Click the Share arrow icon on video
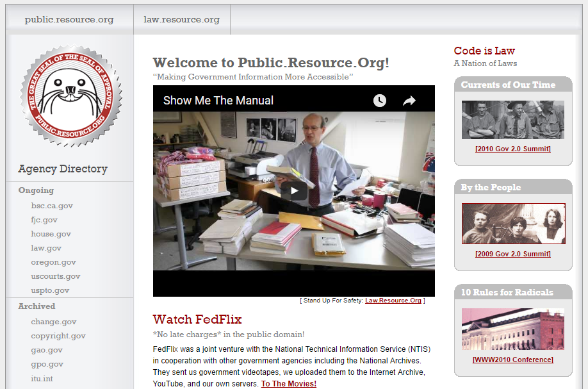The height and width of the screenshot is (389, 588). [409, 101]
